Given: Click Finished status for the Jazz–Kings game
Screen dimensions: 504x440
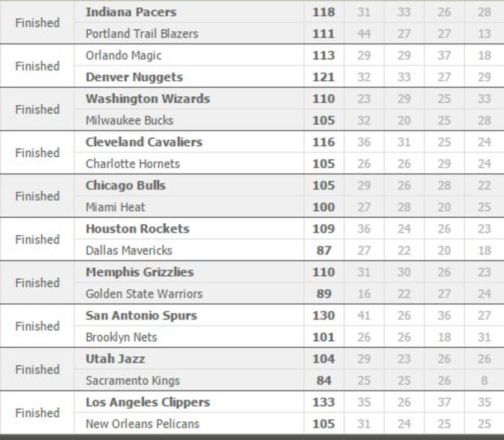Looking at the screenshot, I should [37, 369].
